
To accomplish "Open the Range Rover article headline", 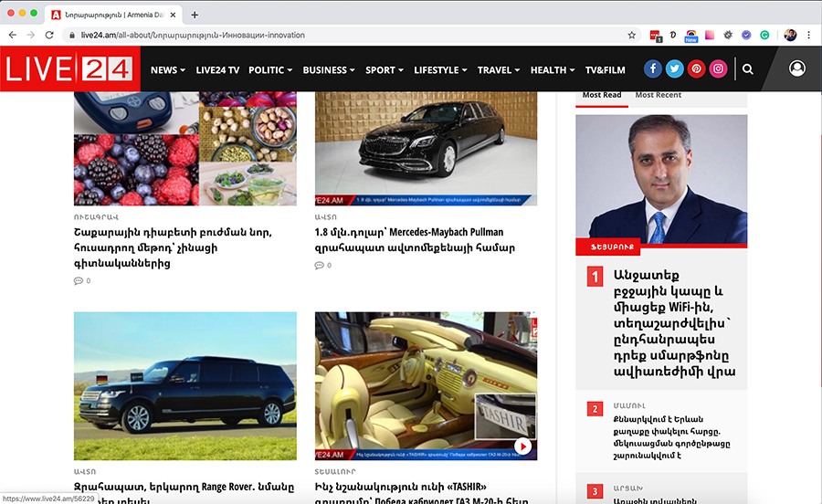I will pyautogui.click(x=184, y=492).
